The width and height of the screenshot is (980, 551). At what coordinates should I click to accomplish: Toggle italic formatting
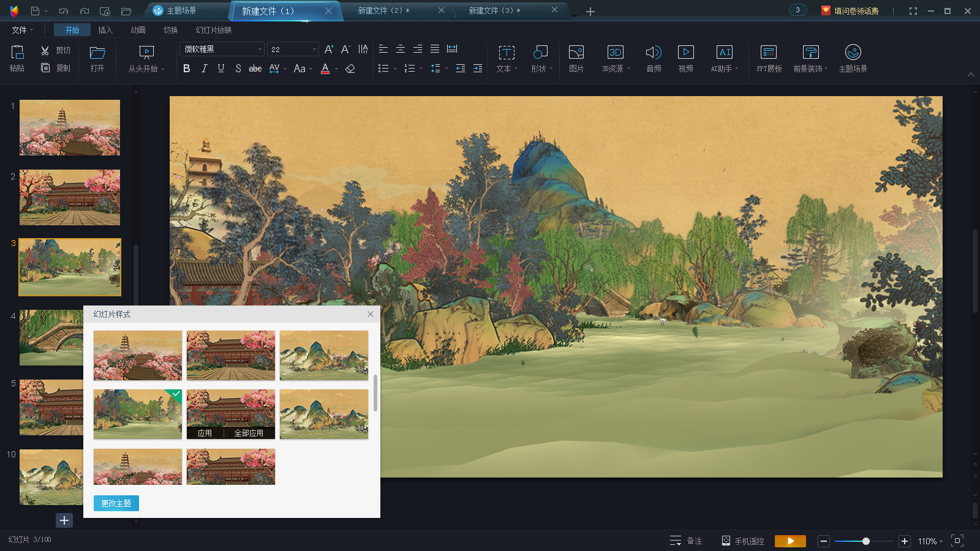coord(204,69)
